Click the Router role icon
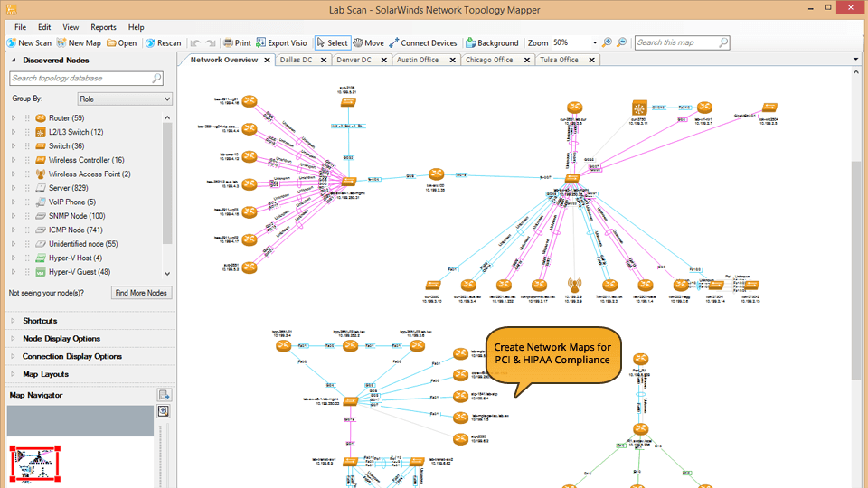Image resolution: width=868 pixels, height=488 pixels. click(41, 117)
